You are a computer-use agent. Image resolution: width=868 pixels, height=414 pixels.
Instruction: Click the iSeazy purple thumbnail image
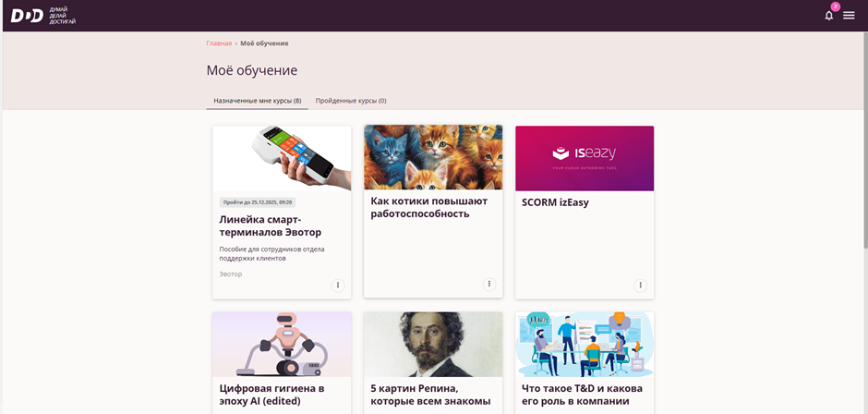(585, 158)
